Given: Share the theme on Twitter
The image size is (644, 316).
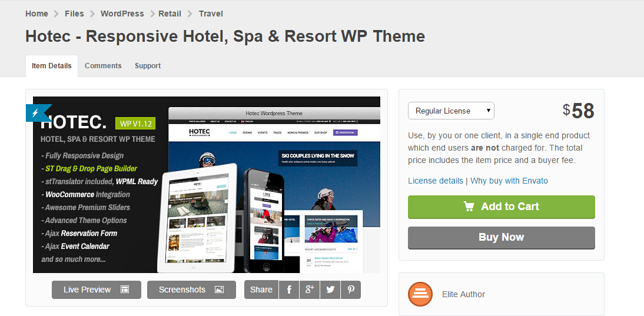Looking at the screenshot, I should pyautogui.click(x=330, y=290).
